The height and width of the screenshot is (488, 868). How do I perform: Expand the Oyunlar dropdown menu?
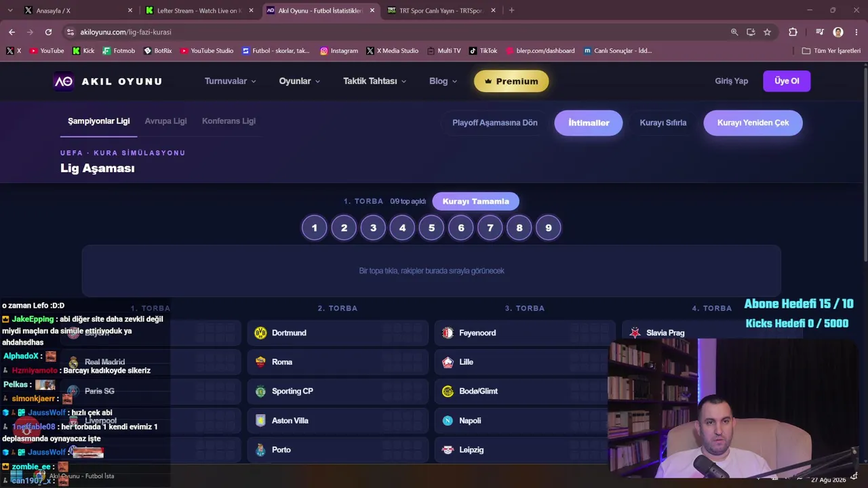pyautogui.click(x=299, y=81)
